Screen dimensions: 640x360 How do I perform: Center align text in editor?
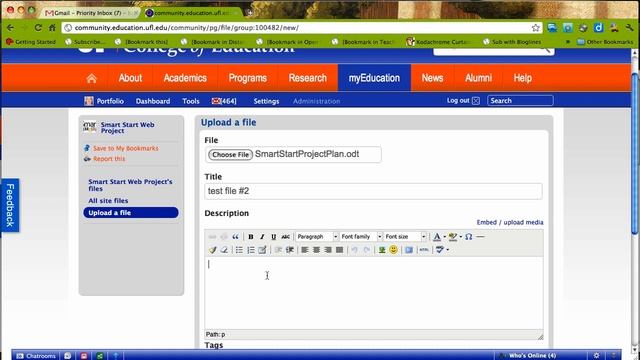click(x=316, y=250)
